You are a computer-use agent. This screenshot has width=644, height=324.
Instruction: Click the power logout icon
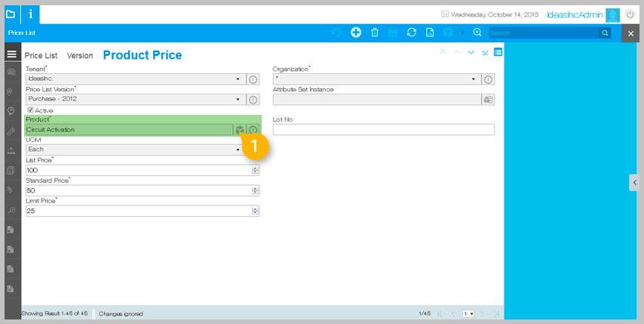[630, 15]
